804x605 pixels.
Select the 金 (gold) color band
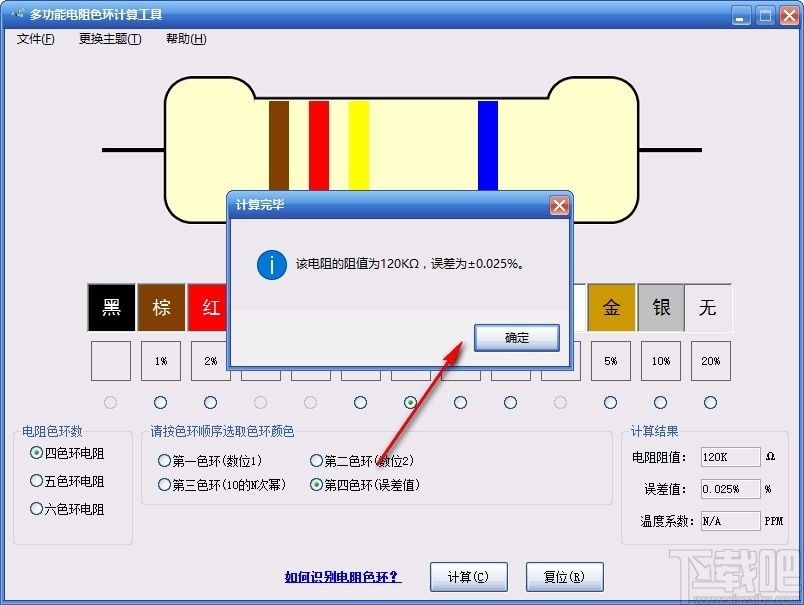(x=610, y=308)
